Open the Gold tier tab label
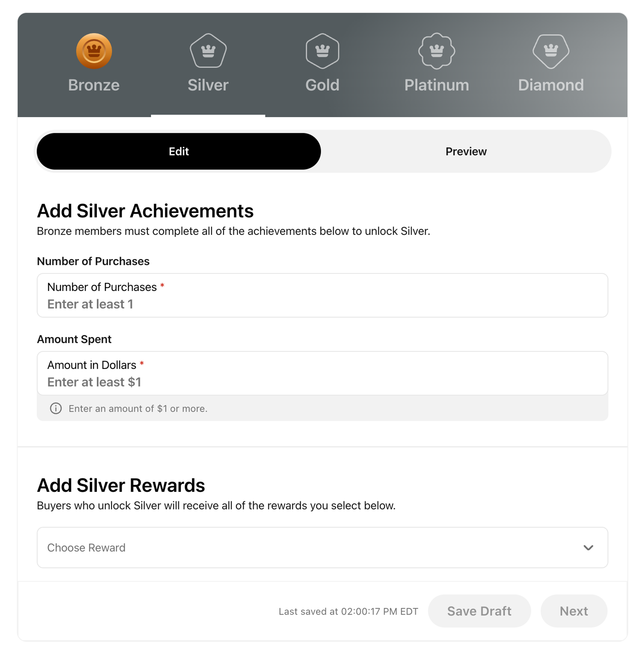 point(322,85)
